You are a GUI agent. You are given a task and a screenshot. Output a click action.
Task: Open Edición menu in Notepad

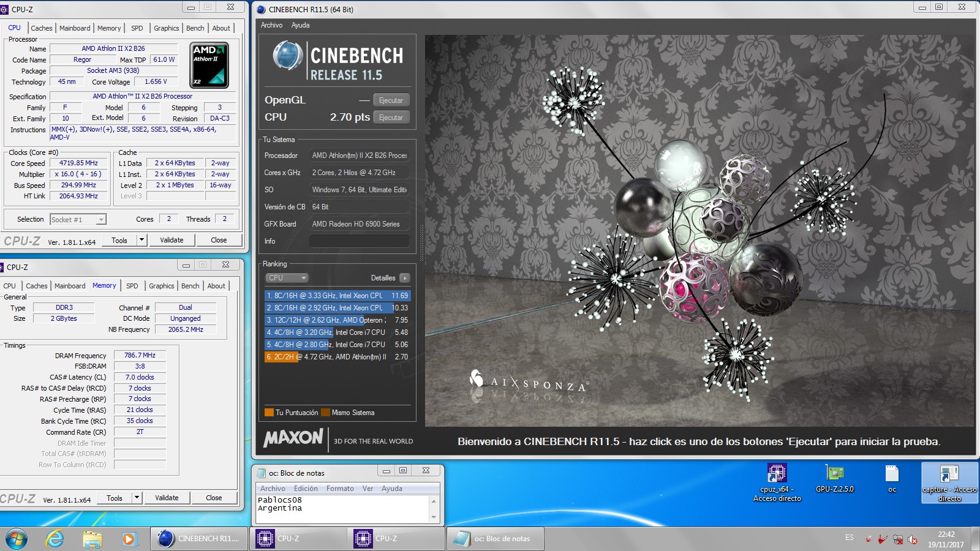tap(306, 489)
